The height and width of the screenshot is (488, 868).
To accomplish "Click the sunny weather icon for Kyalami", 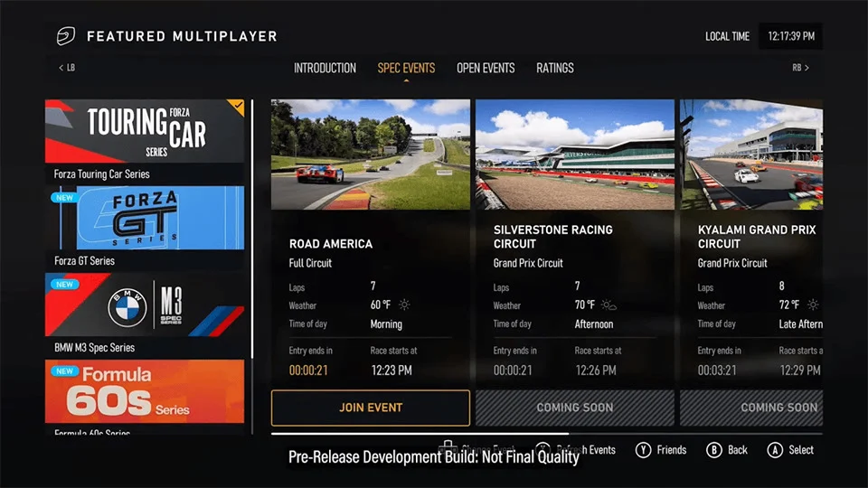I will 813,305.
